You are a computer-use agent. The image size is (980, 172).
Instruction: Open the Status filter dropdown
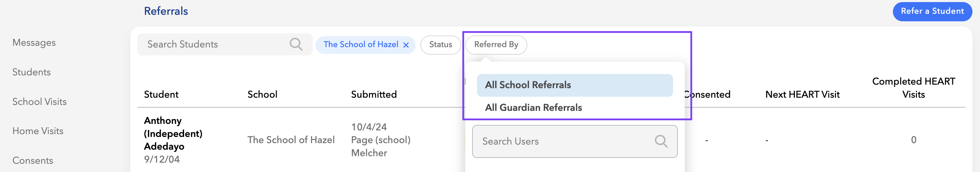440,45
